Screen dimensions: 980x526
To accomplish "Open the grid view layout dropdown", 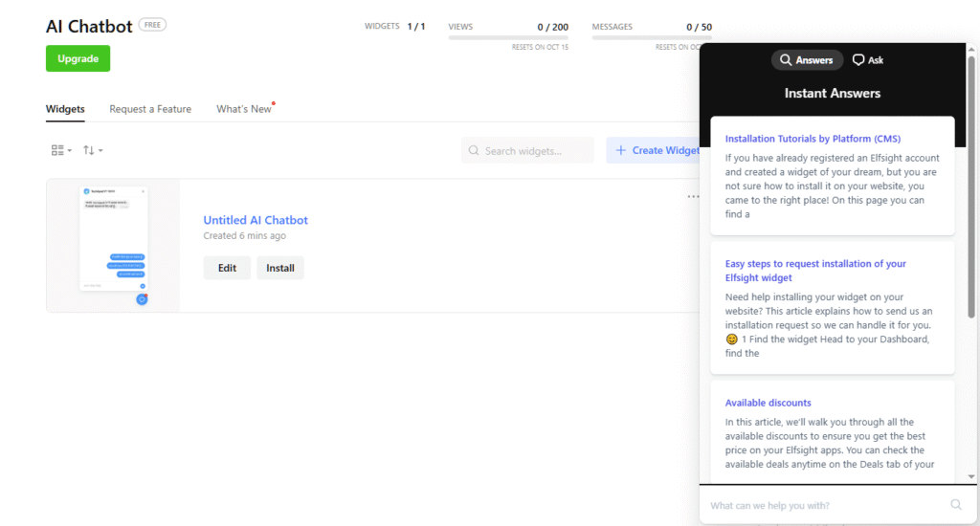I will click(x=61, y=150).
